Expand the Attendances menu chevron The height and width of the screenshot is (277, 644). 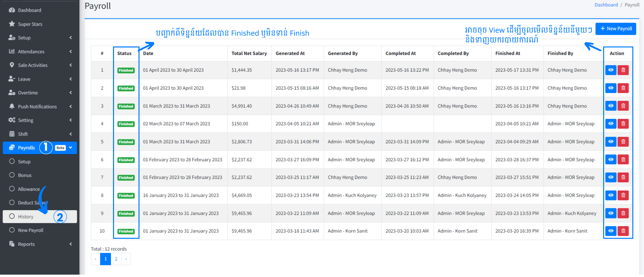point(71,52)
